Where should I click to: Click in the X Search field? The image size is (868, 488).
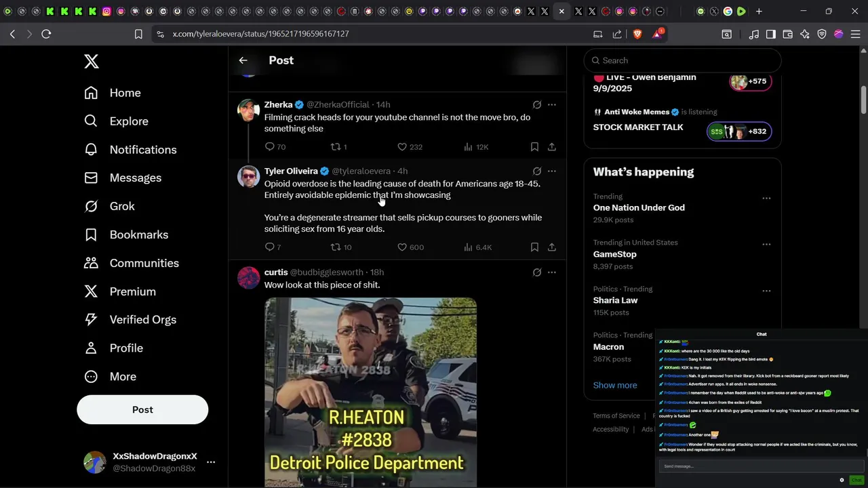pyautogui.click(x=682, y=60)
